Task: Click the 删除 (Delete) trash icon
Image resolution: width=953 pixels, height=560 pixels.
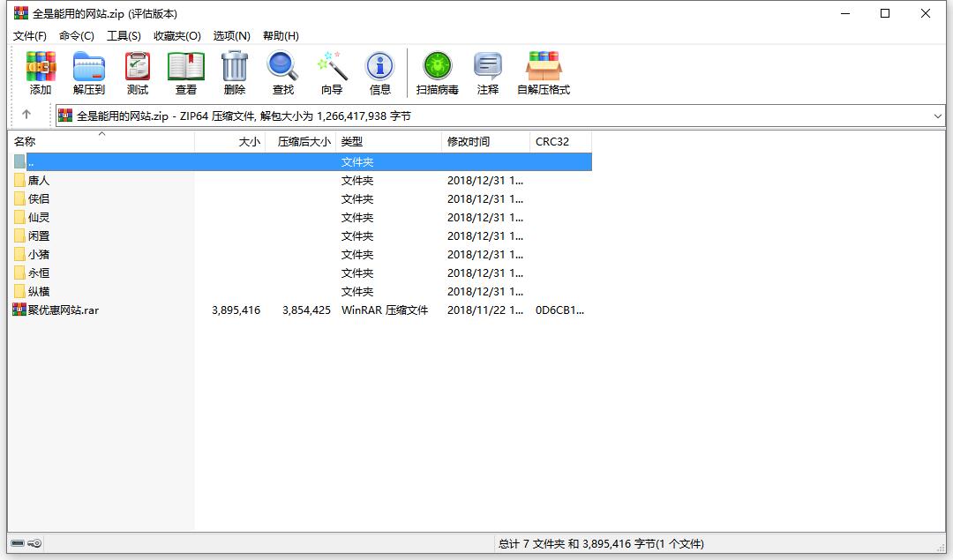Action: 234,72
